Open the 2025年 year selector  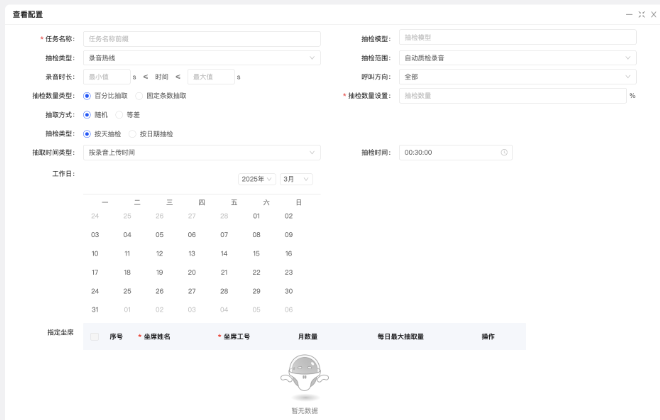257,179
